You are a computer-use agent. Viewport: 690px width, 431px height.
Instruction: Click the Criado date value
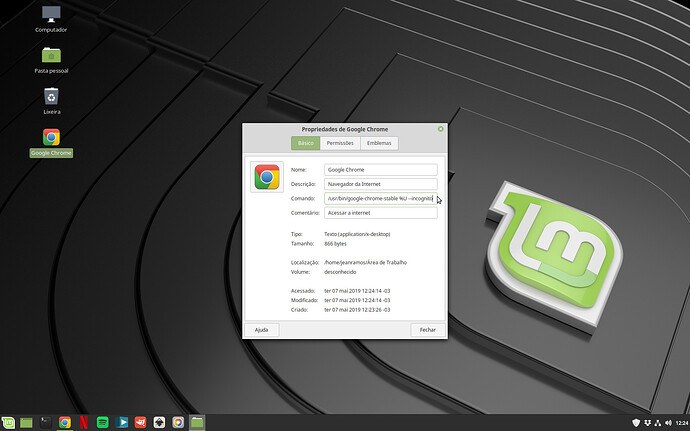357,310
